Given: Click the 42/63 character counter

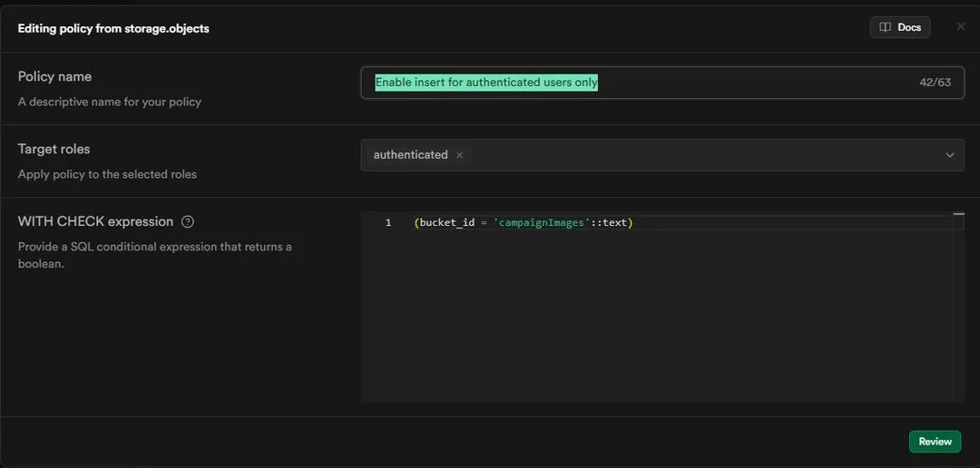Looking at the screenshot, I should 935,83.
